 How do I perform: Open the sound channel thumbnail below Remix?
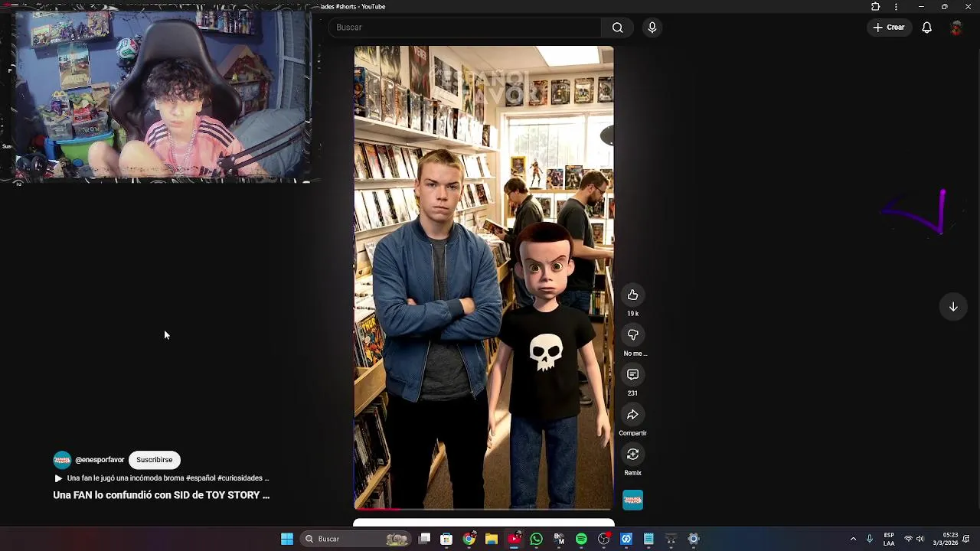(x=632, y=500)
